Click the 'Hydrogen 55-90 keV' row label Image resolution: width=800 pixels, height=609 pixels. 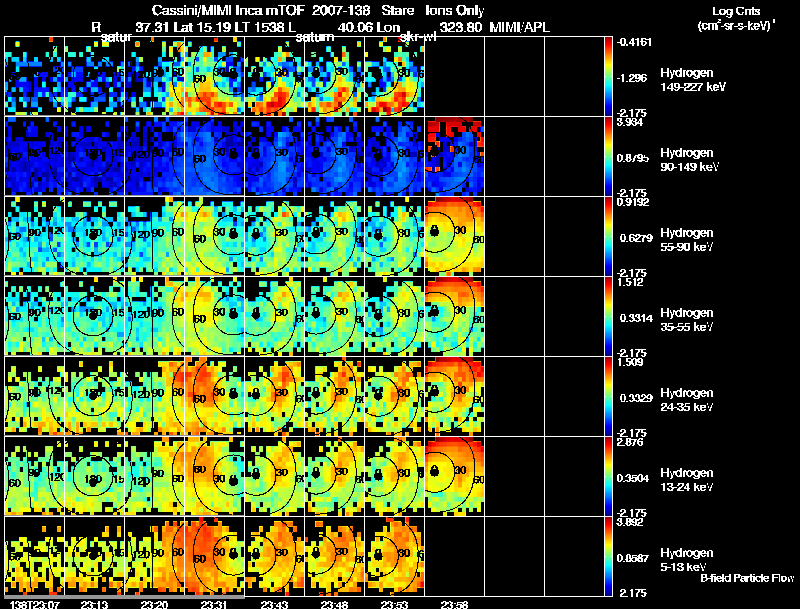[687, 240]
